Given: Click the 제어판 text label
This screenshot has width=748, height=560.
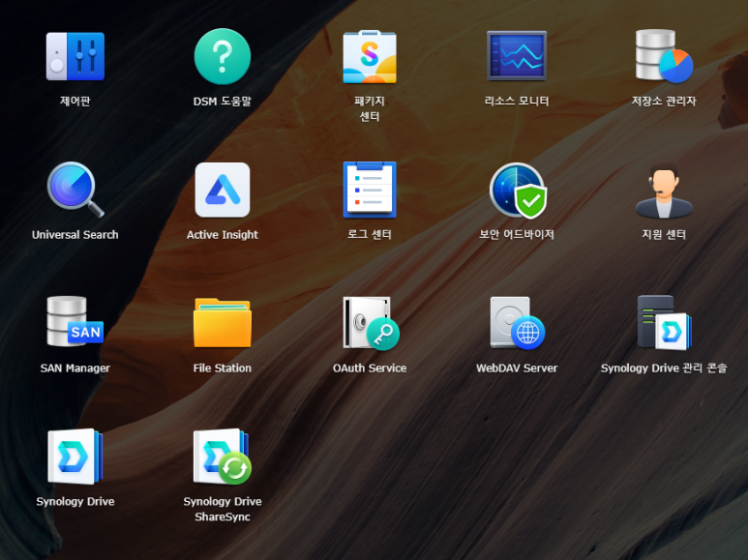Looking at the screenshot, I should [75, 102].
